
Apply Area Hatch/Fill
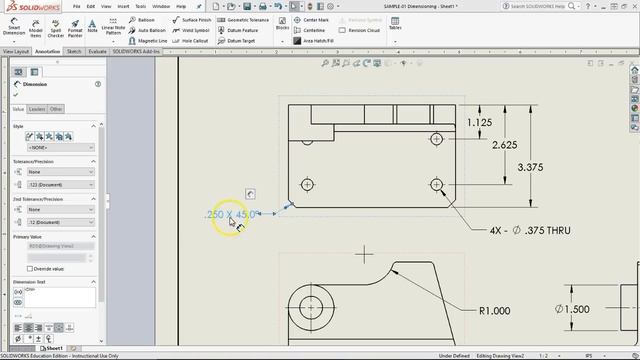point(313,41)
